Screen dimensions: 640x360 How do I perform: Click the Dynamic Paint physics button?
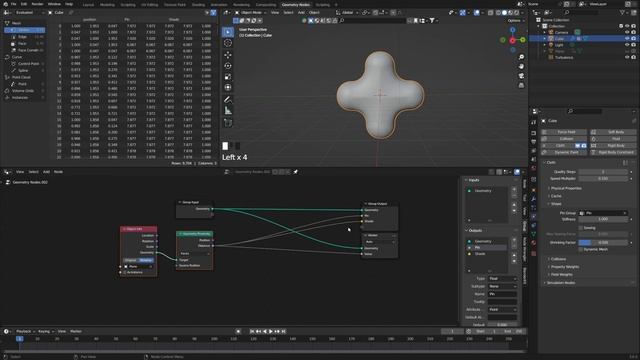pyautogui.click(x=564, y=152)
